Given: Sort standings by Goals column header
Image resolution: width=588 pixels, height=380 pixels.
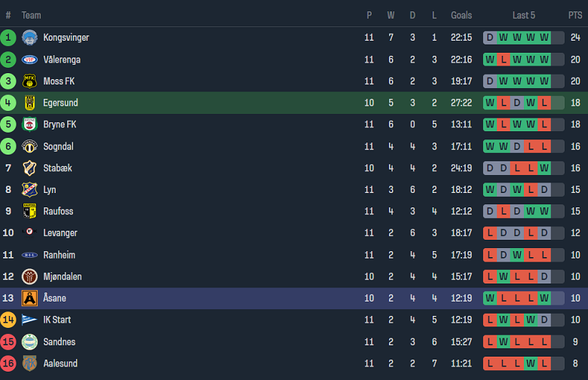Looking at the screenshot, I should 461,15.
